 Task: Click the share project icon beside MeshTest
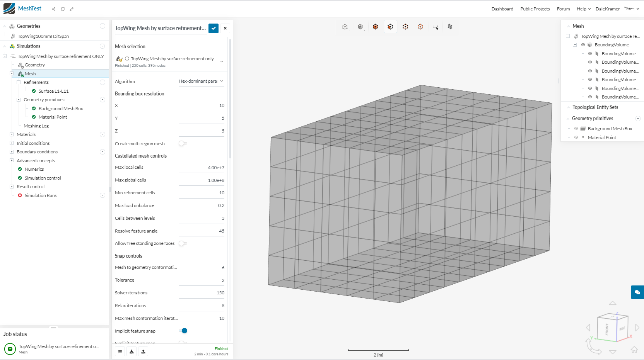54,9
